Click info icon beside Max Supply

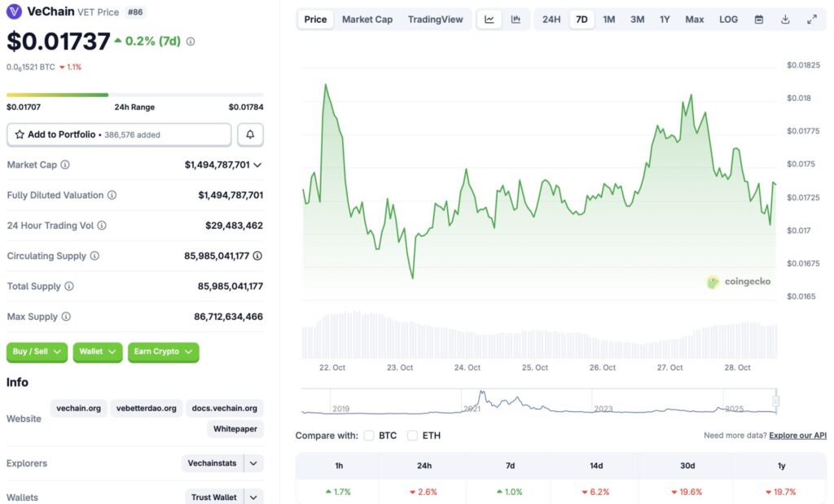tap(66, 317)
